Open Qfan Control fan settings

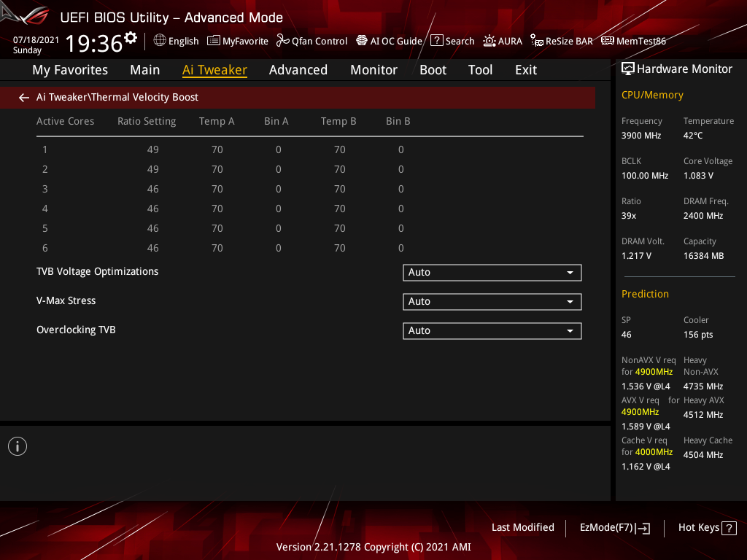click(x=311, y=41)
